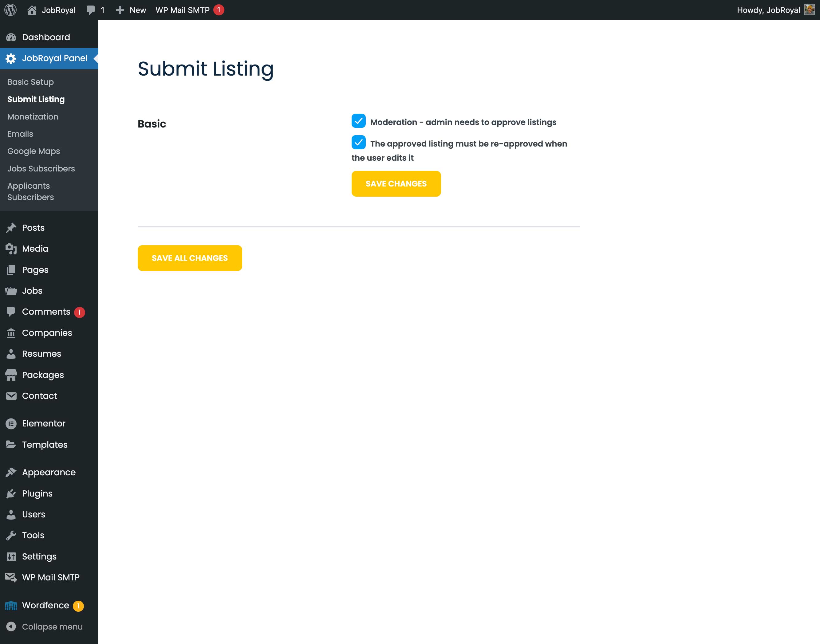The height and width of the screenshot is (644, 820).
Task: Open Jobs Subscribers submenu item
Action: click(41, 169)
